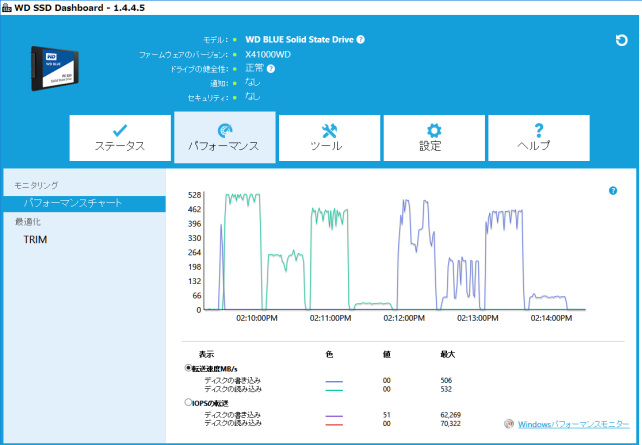Click the IOPS max value 62,269

[451, 415]
